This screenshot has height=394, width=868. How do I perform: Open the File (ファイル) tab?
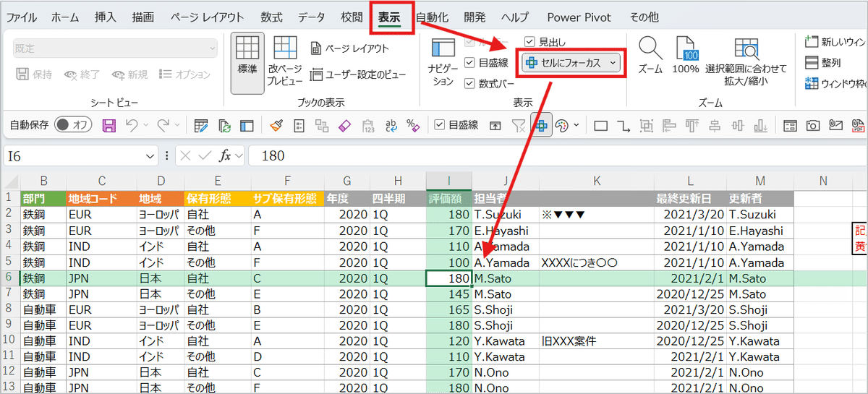(22, 17)
